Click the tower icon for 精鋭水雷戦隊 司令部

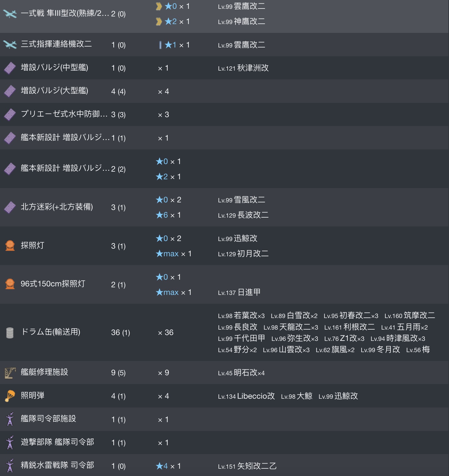point(10,466)
